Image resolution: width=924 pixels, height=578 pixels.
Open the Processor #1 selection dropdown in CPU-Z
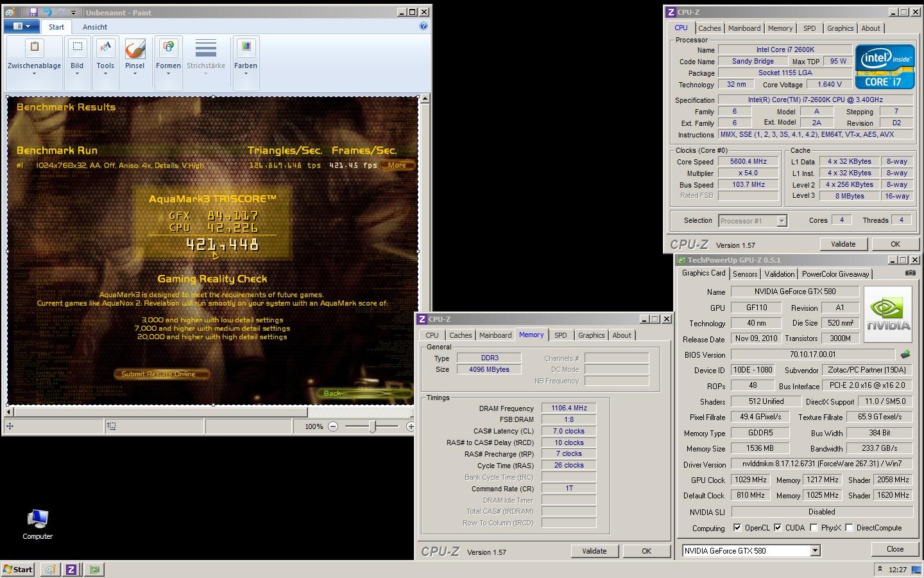tap(782, 221)
